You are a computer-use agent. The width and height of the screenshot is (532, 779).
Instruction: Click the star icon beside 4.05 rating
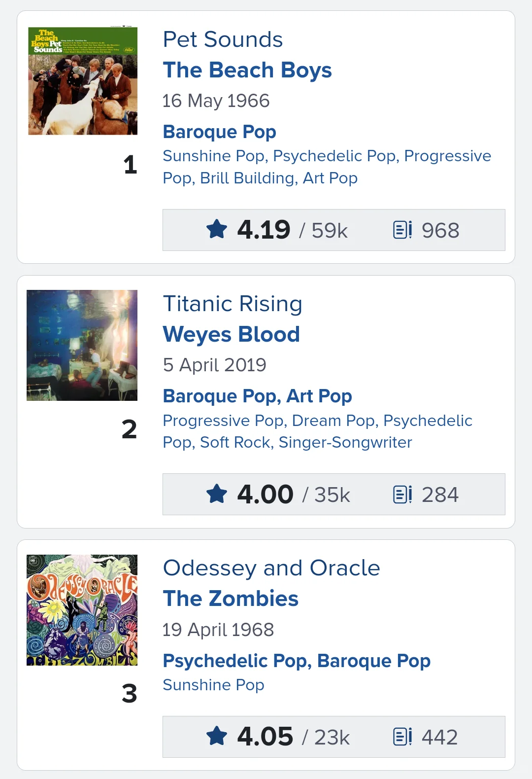tap(217, 737)
